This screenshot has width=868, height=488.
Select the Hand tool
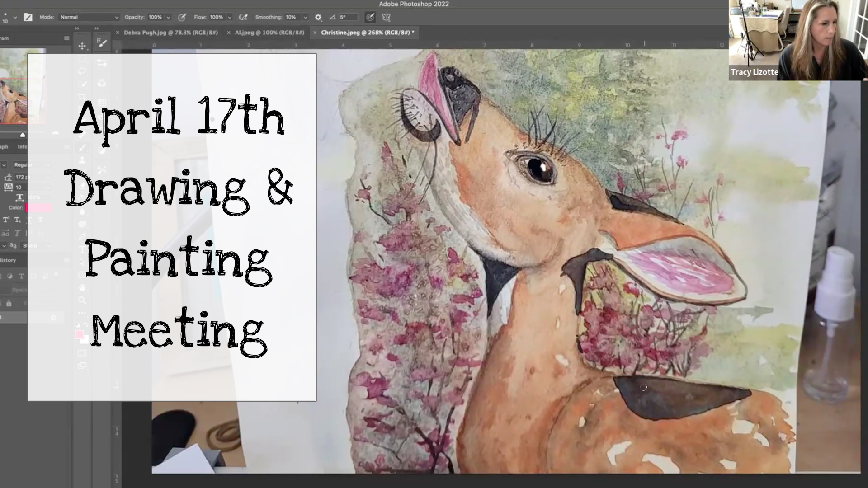pyautogui.click(x=82, y=287)
